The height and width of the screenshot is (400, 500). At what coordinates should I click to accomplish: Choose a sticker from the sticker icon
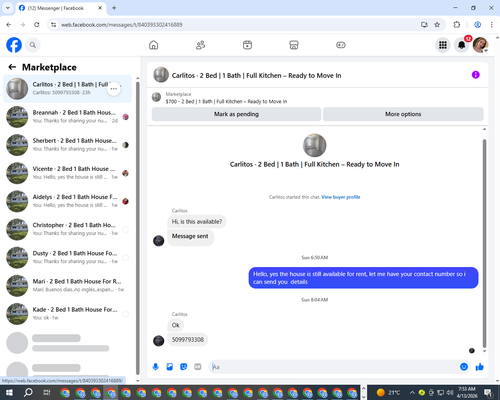coord(184,367)
